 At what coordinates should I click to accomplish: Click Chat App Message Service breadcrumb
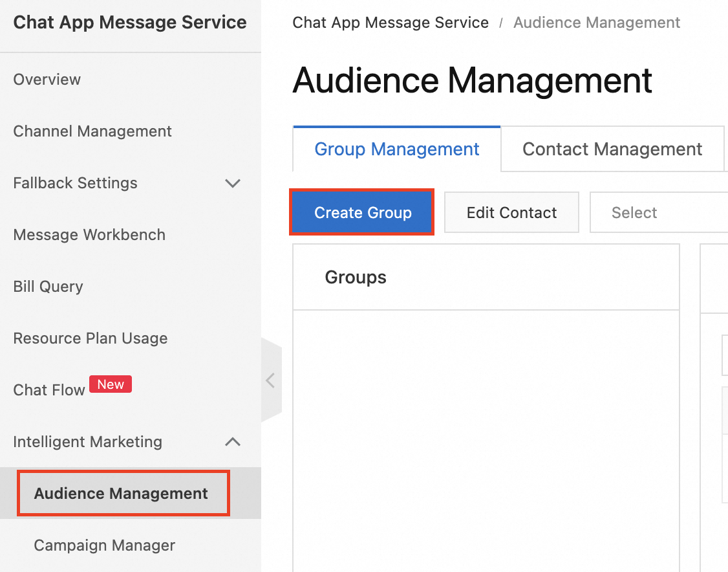click(391, 22)
